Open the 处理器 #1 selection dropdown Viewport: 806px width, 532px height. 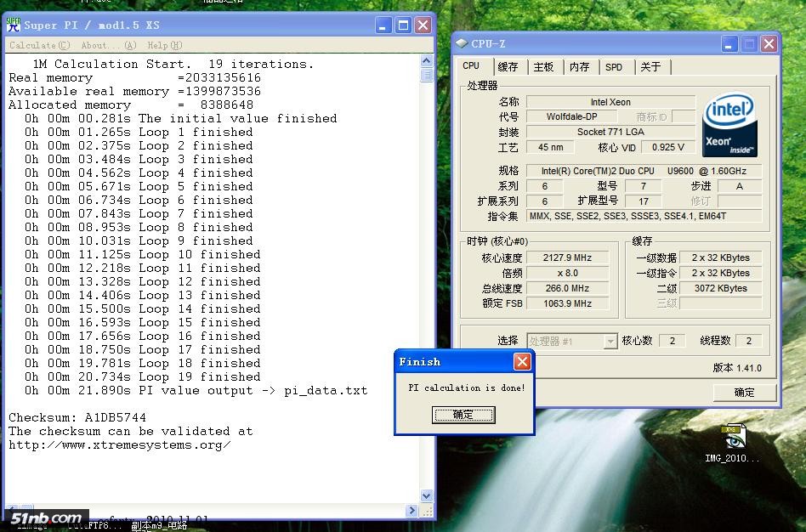click(571, 341)
